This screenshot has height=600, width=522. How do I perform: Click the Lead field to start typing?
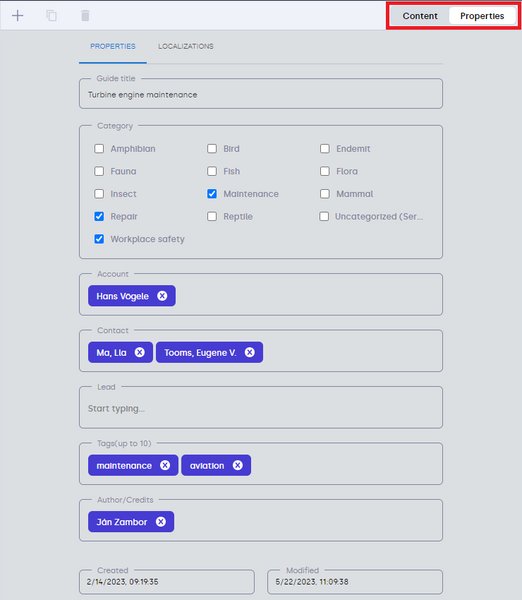[x=261, y=408]
